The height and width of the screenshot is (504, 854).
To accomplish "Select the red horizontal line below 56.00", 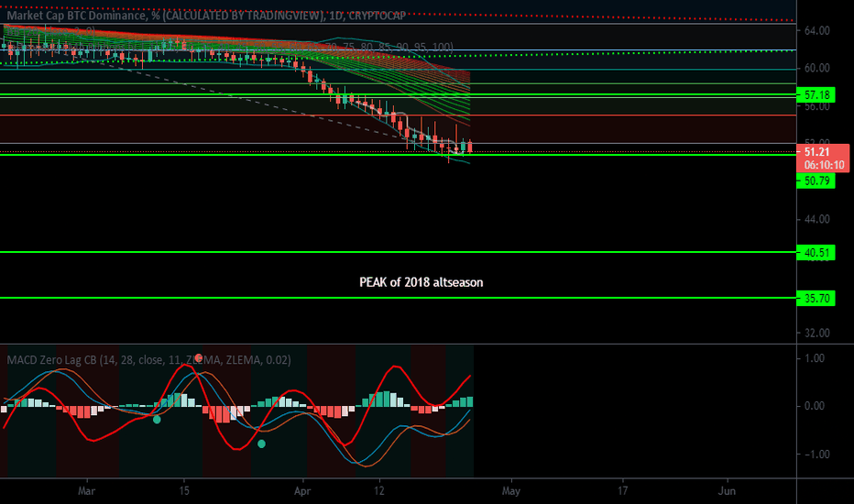I will coord(398,115).
